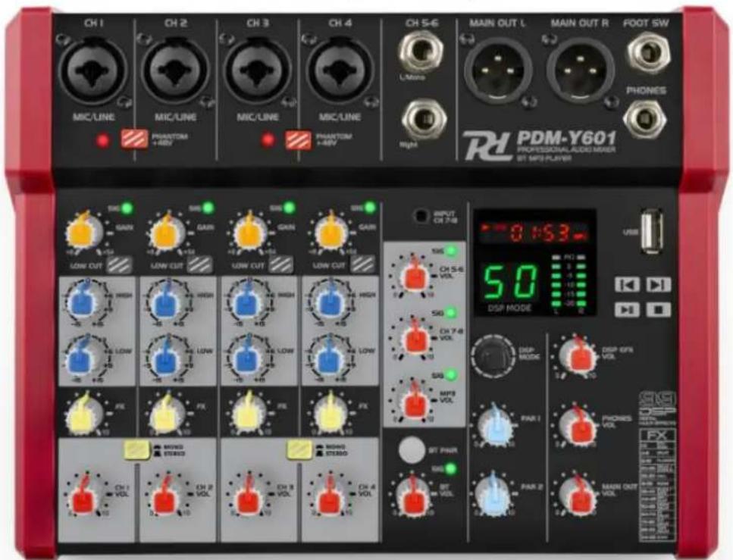Click the channel 4 yellow FX knob

[330, 413]
